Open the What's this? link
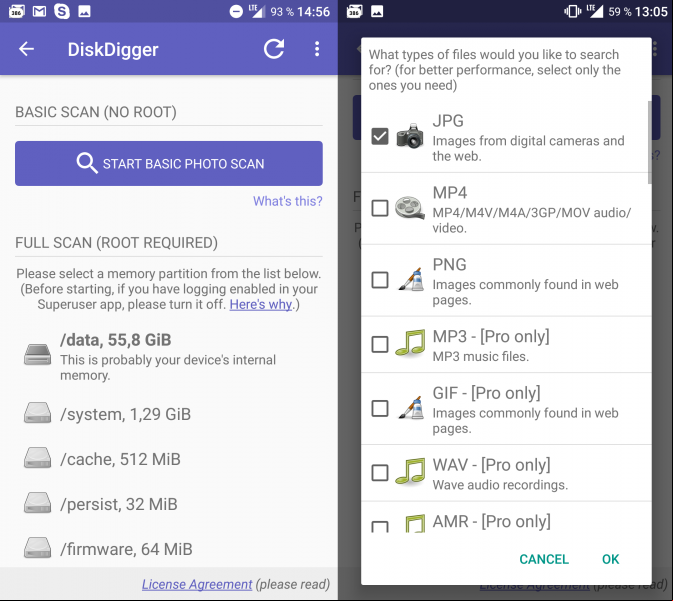Image resolution: width=673 pixels, height=601 pixels. click(x=288, y=201)
